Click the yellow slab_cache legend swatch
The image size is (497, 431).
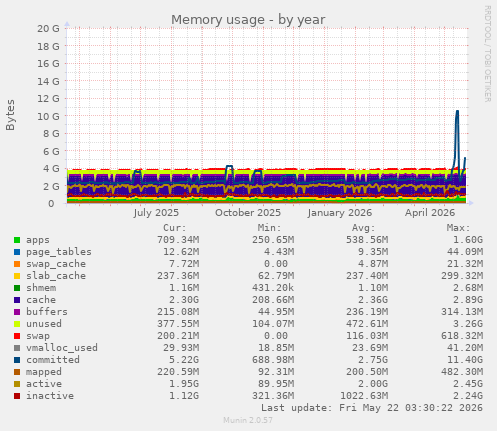[17, 276]
